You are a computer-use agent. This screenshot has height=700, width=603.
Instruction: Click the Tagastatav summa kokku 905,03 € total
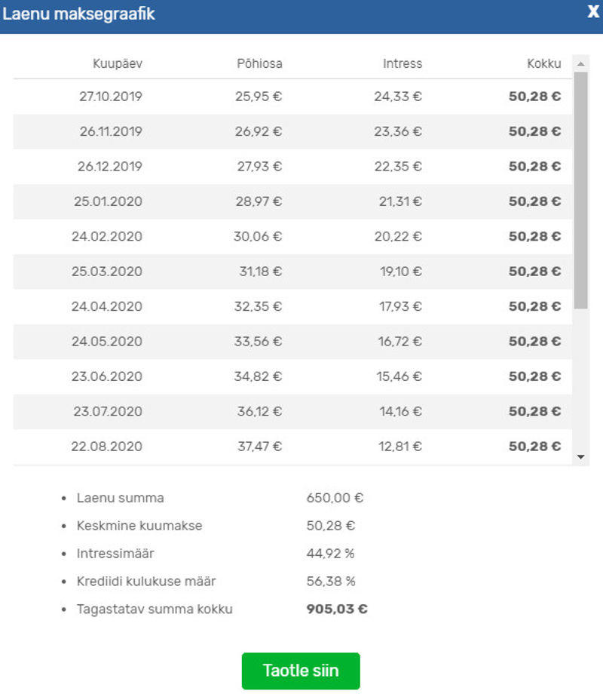click(337, 609)
